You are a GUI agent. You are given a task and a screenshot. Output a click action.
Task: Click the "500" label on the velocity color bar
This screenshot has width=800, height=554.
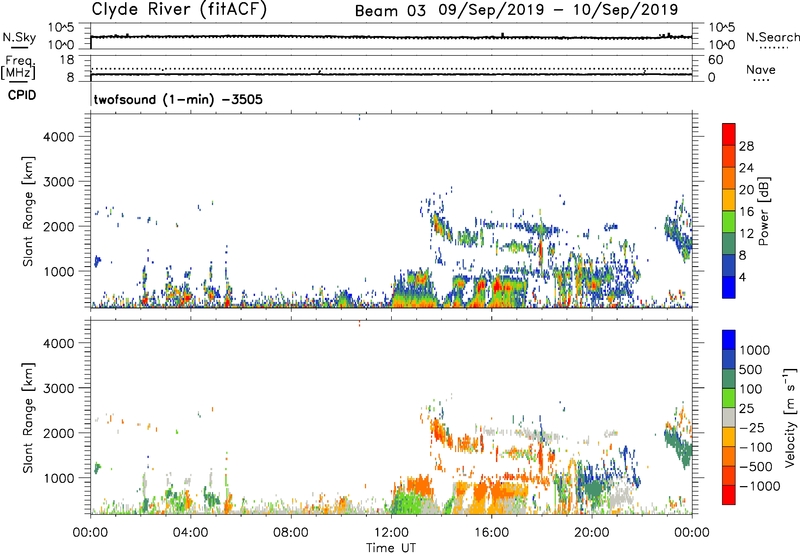[751, 370]
